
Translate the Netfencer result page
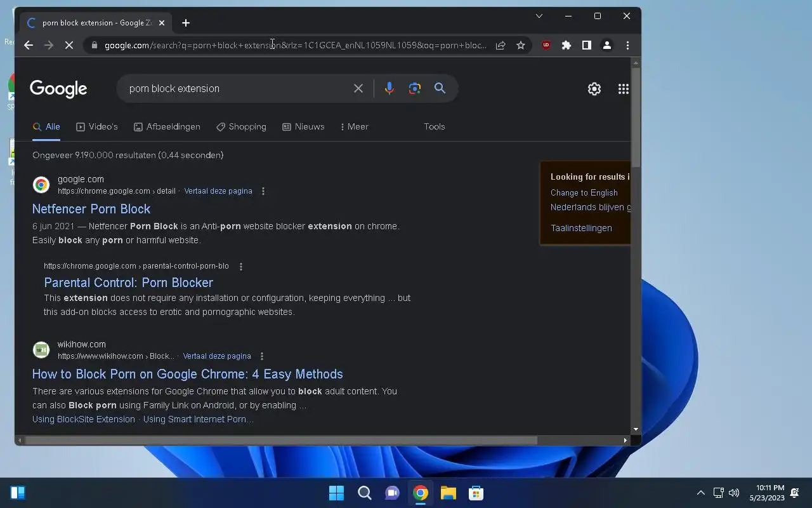pyautogui.click(x=218, y=191)
